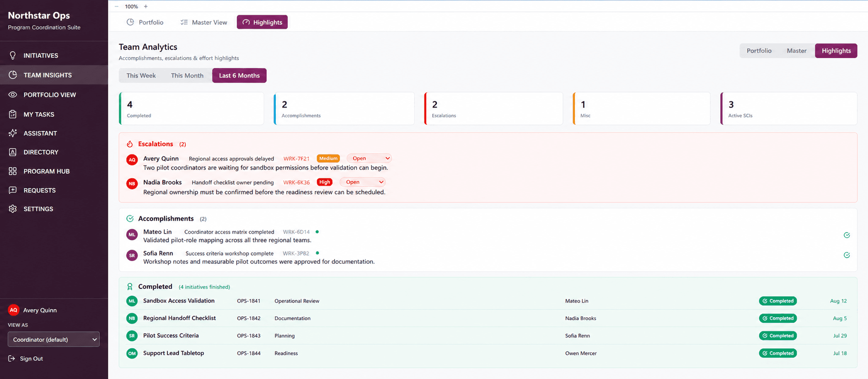This screenshot has width=868, height=379.
Task: Click the ML avatar beside Sandbox Access Validation
Action: (x=132, y=301)
